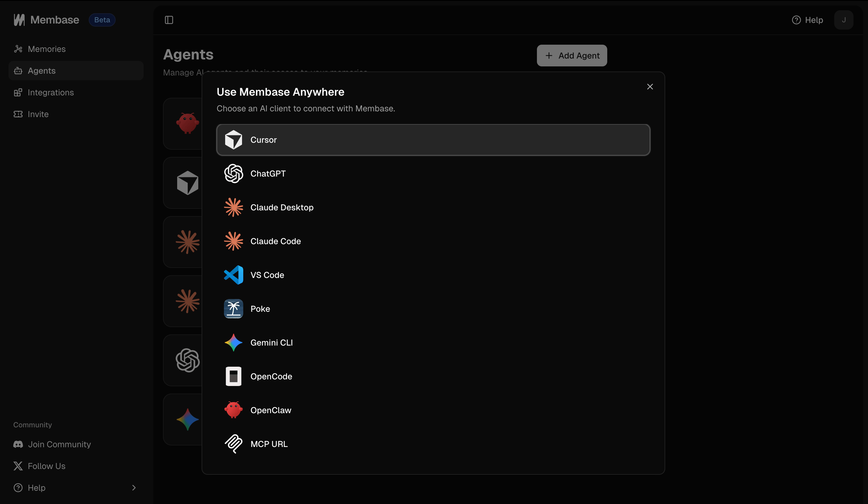
Task: Click the Gemini sparkle icon in dialog
Action: (234, 343)
